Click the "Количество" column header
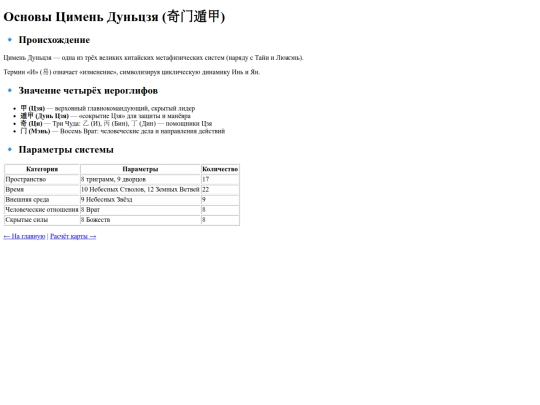Screen dimensions: 540x405 click(x=220, y=169)
